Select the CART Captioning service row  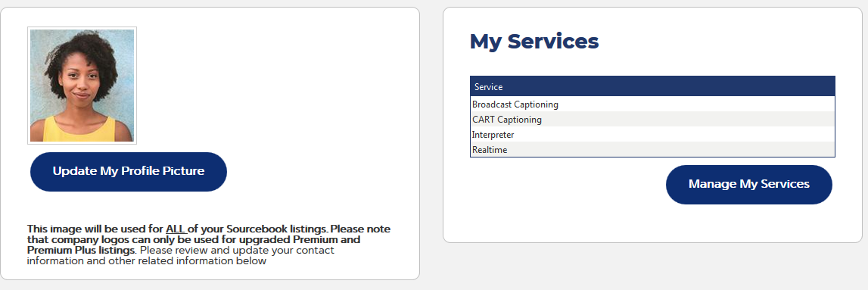tap(652, 119)
